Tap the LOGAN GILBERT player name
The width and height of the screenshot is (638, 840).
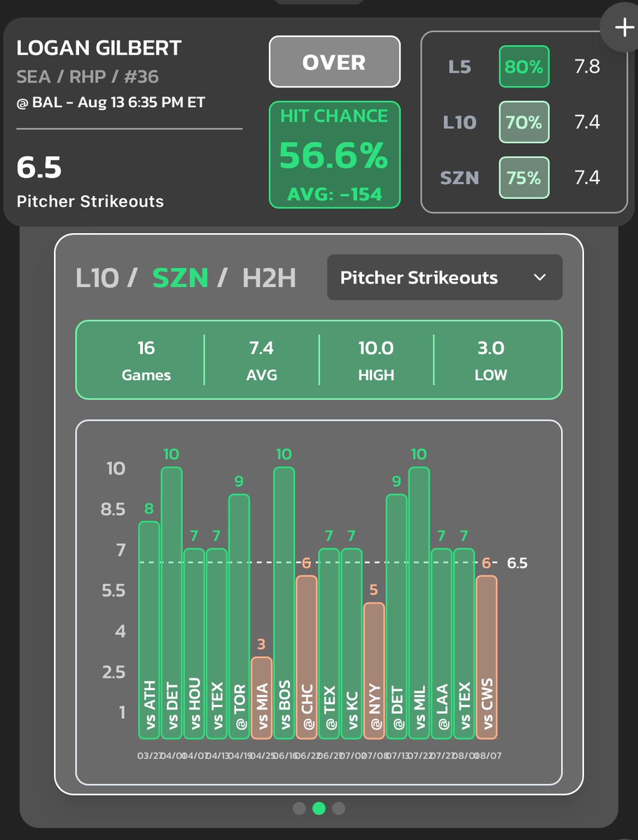coord(99,48)
